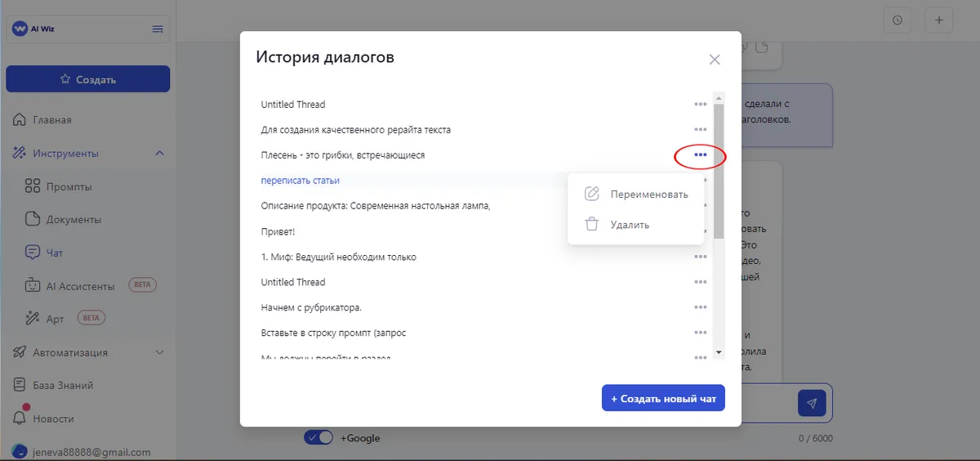The image size is (980, 461).
Task: Click Создать новый чат button
Action: [663, 398]
